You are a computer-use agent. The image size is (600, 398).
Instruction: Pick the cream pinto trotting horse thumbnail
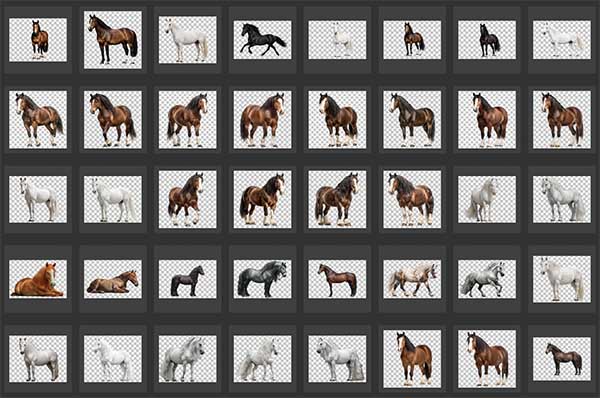click(x=412, y=279)
